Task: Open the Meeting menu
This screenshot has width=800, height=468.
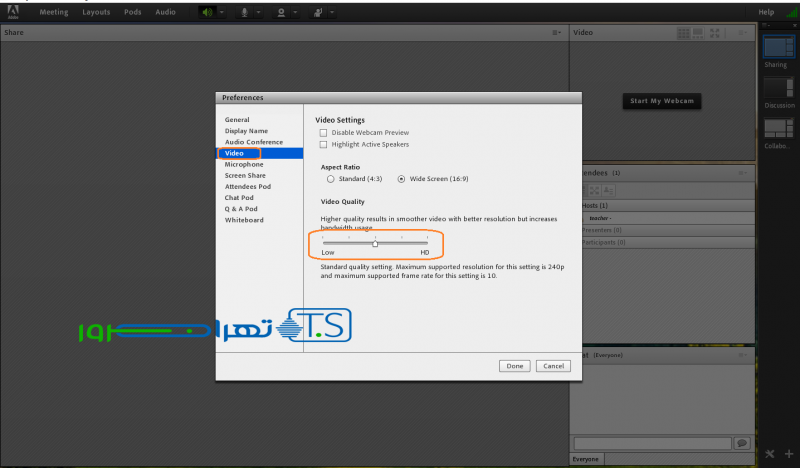Action: [54, 12]
